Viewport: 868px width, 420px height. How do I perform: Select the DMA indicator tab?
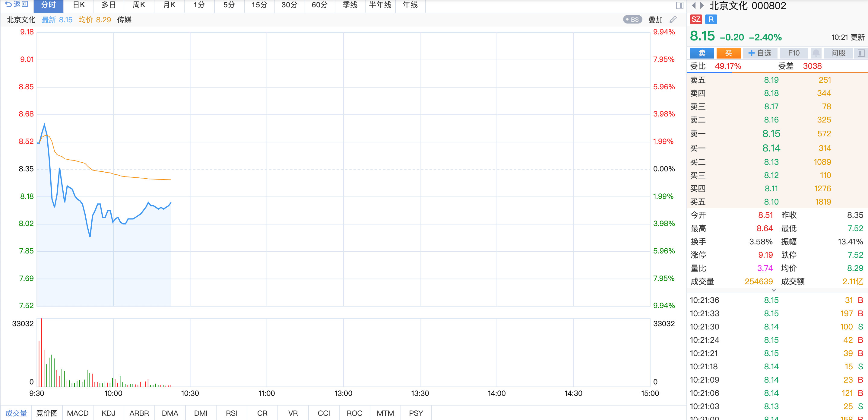tap(170, 413)
